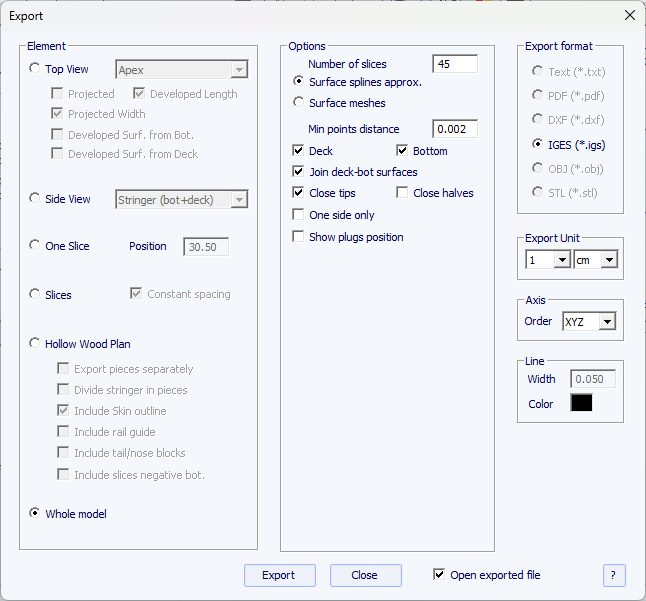Select the Whole model radio button
The image size is (646, 601).
(35, 513)
